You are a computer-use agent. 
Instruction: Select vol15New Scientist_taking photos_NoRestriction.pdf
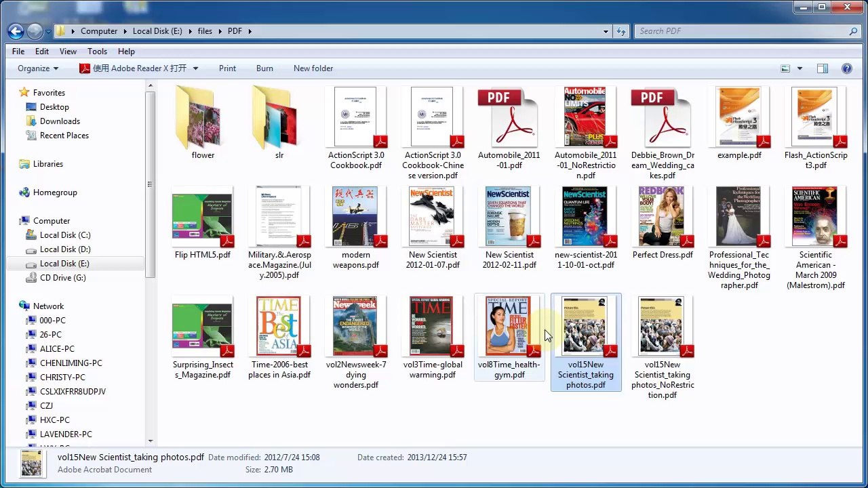tap(663, 348)
